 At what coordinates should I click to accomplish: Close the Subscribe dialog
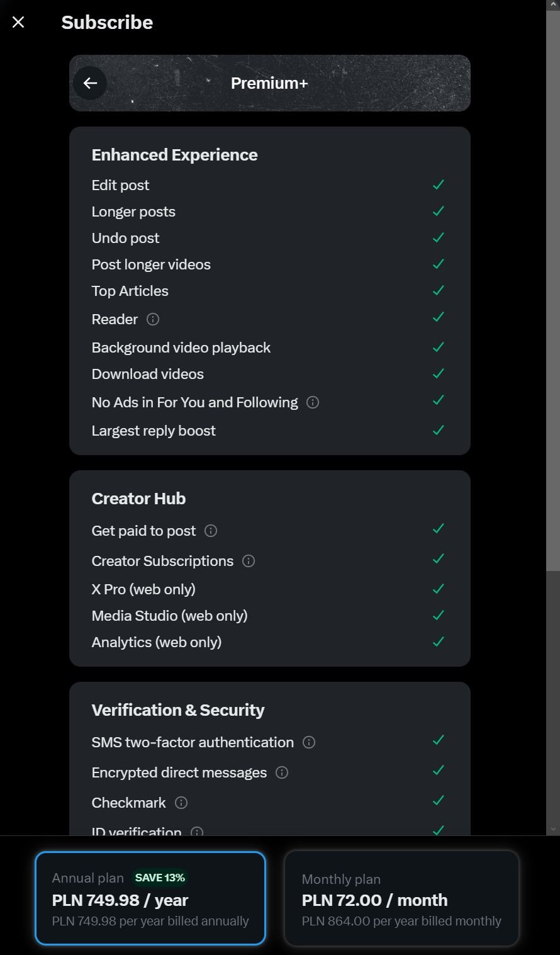[18, 23]
